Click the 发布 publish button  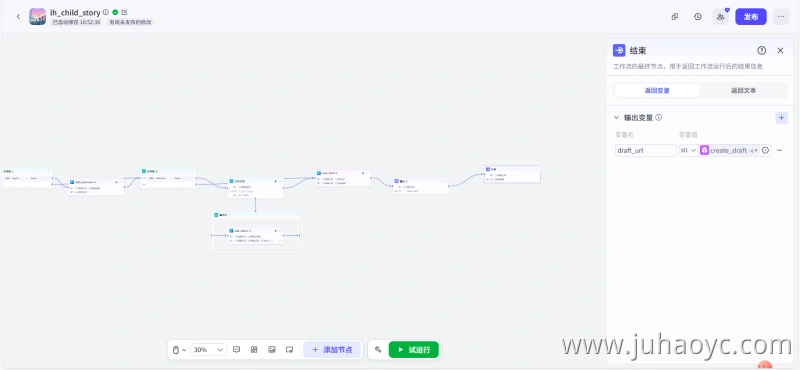pyautogui.click(x=751, y=17)
